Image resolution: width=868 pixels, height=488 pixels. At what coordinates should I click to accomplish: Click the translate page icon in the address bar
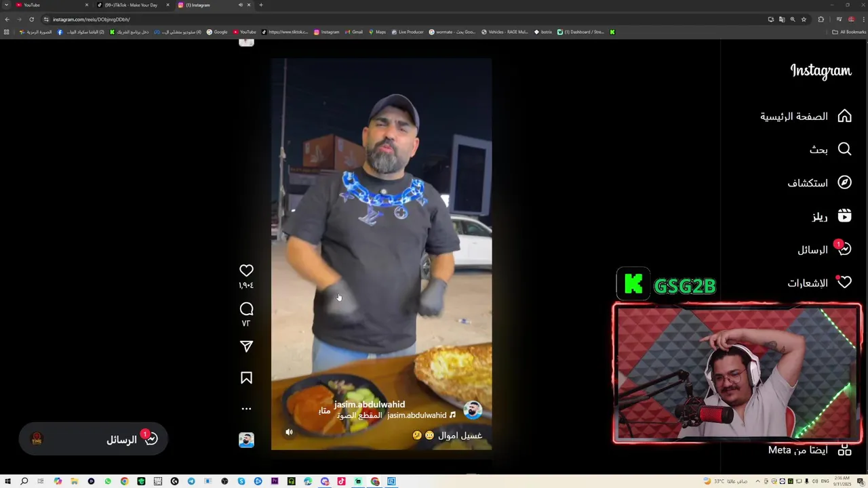tap(782, 19)
